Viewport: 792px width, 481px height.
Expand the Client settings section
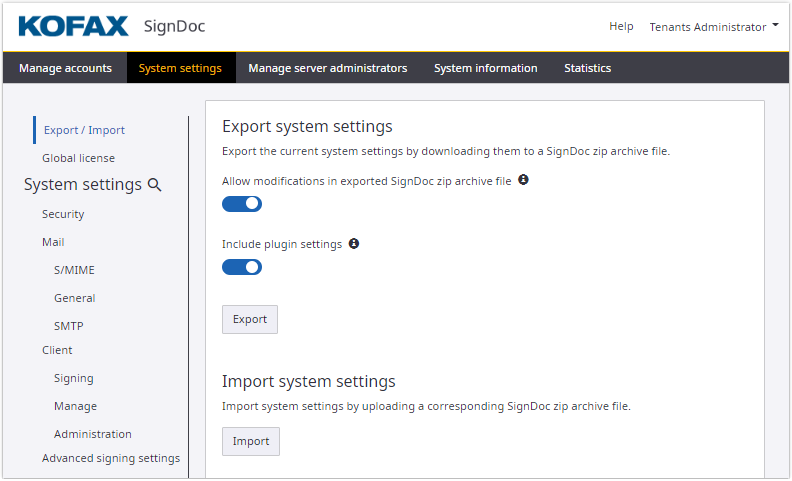point(57,350)
